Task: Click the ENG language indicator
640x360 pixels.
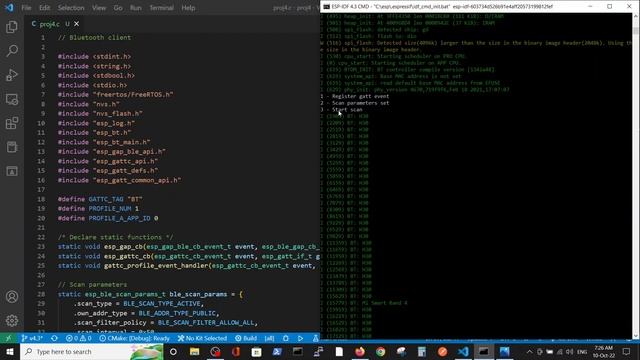Action: 582,351
